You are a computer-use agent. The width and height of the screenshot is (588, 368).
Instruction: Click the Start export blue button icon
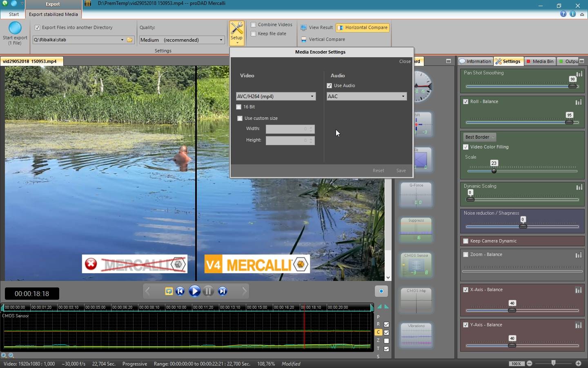click(x=15, y=28)
